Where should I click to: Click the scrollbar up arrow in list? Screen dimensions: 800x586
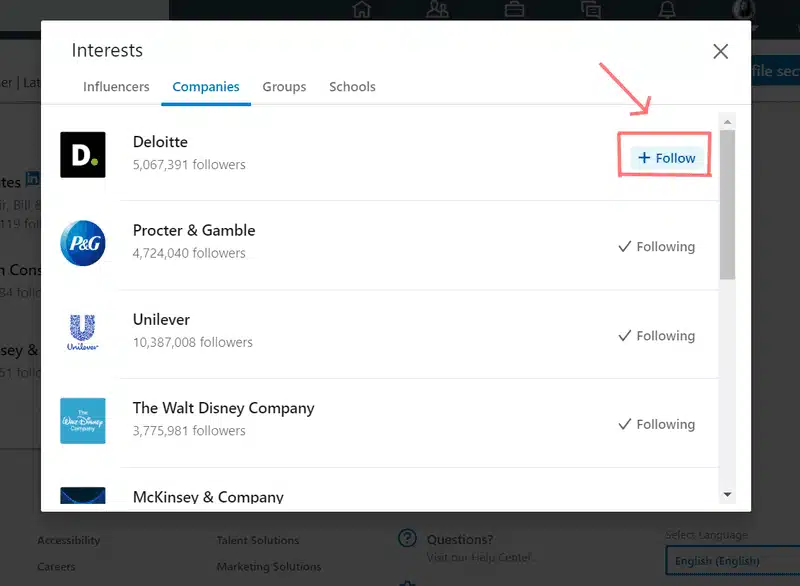[728, 121]
